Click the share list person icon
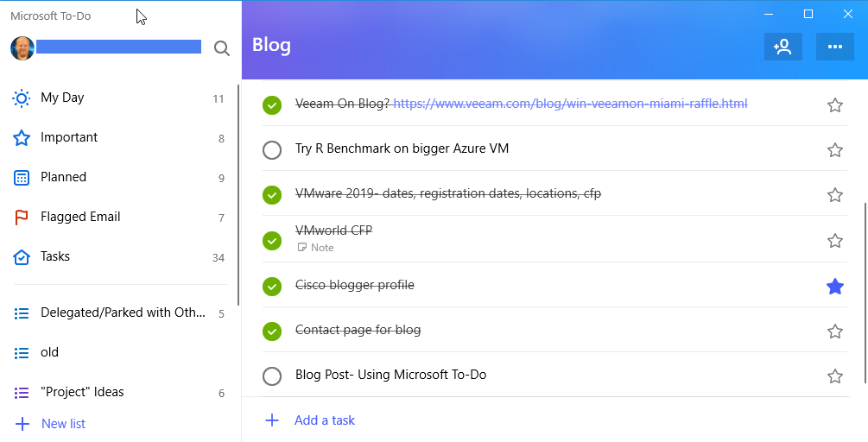The height and width of the screenshot is (442, 868). point(782,47)
